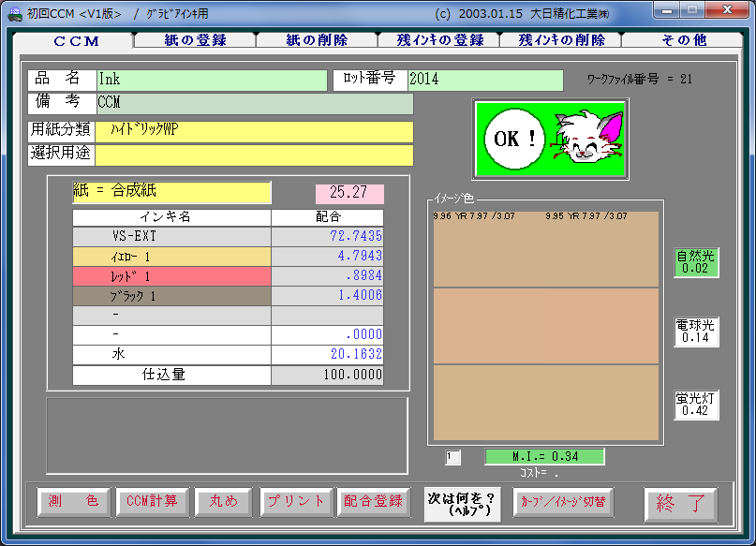Select the レッド 1 ink row
Screen dimensions: 756x546
click(171, 276)
